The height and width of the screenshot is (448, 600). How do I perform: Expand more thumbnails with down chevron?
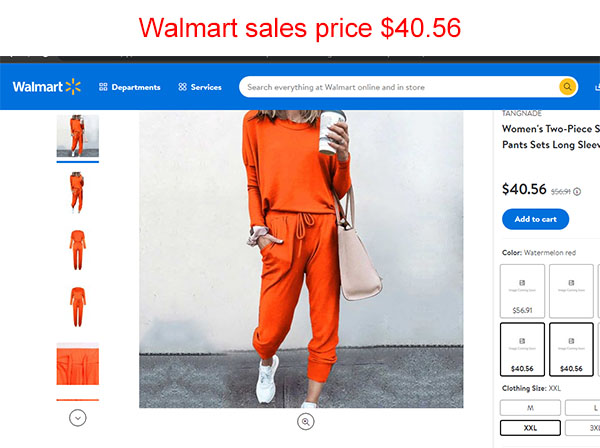pyautogui.click(x=78, y=418)
